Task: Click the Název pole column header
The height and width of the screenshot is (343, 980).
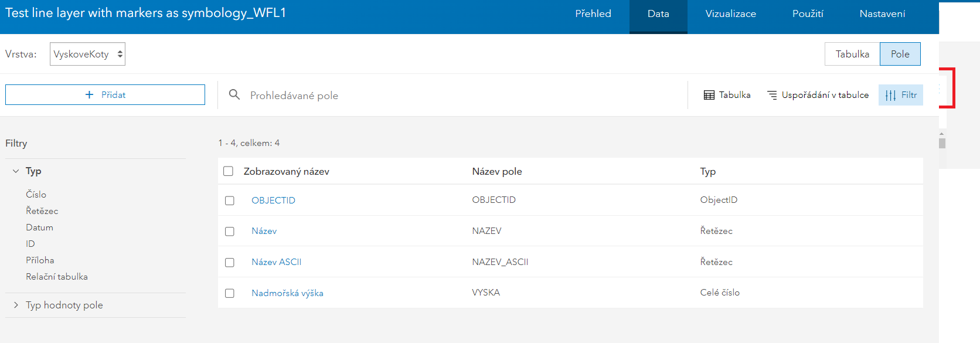Action: (x=496, y=171)
